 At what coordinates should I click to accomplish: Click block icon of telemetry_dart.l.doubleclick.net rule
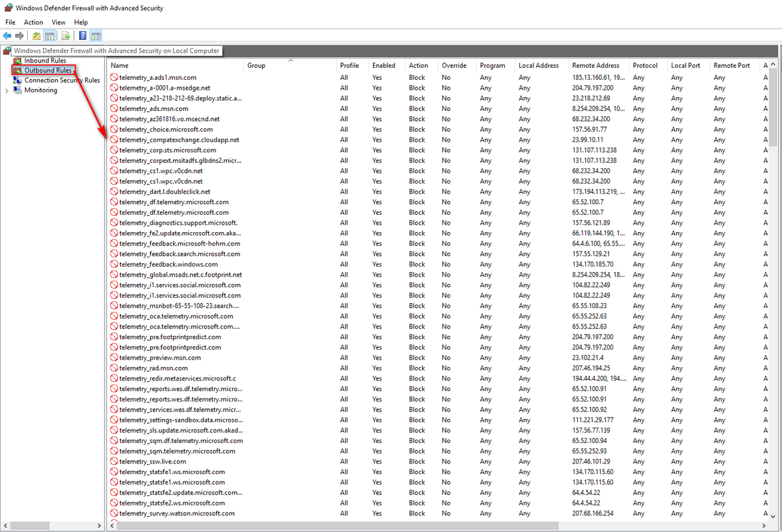tap(114, 192)
